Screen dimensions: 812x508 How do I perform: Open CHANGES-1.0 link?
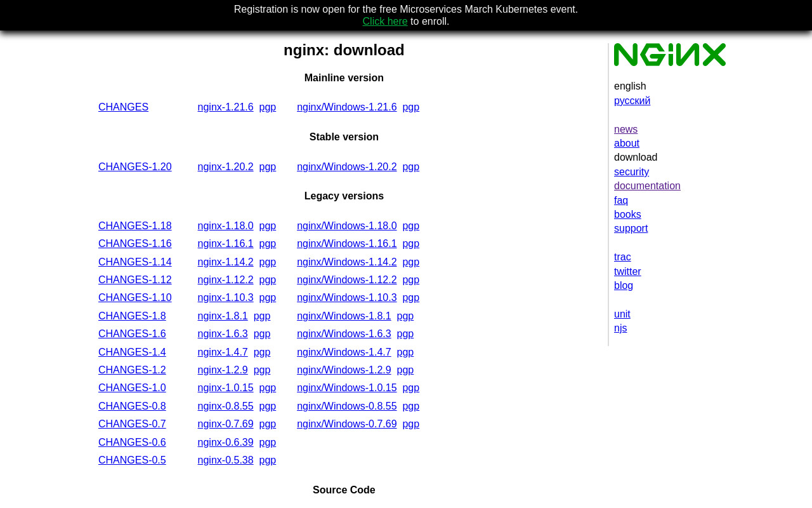[132, 388]
